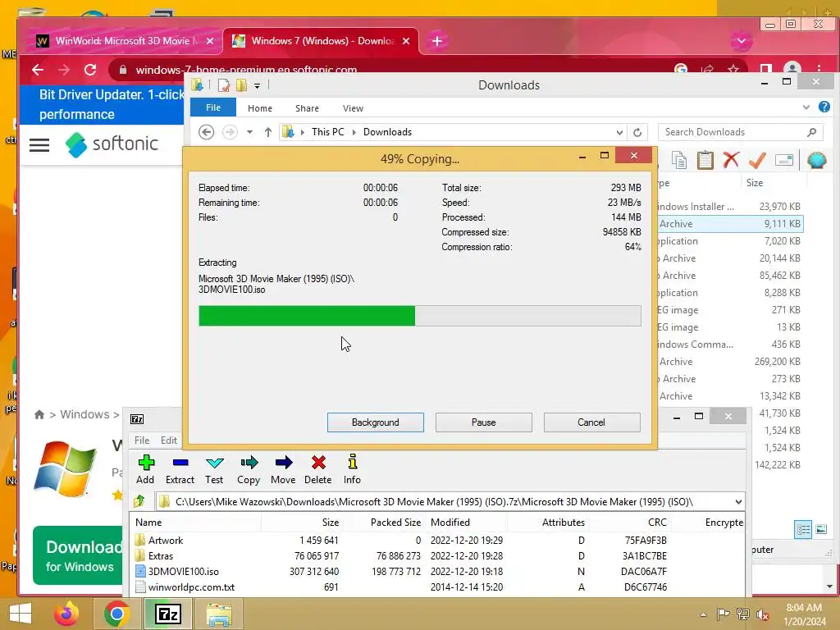
Task: Reload the page in Chrome
Action: click(x=90, y=70)
